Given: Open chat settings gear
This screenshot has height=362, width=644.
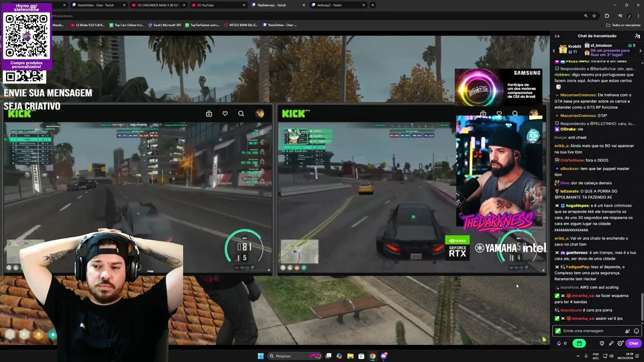Looking at the screenshot, I should tap(620, 343).
